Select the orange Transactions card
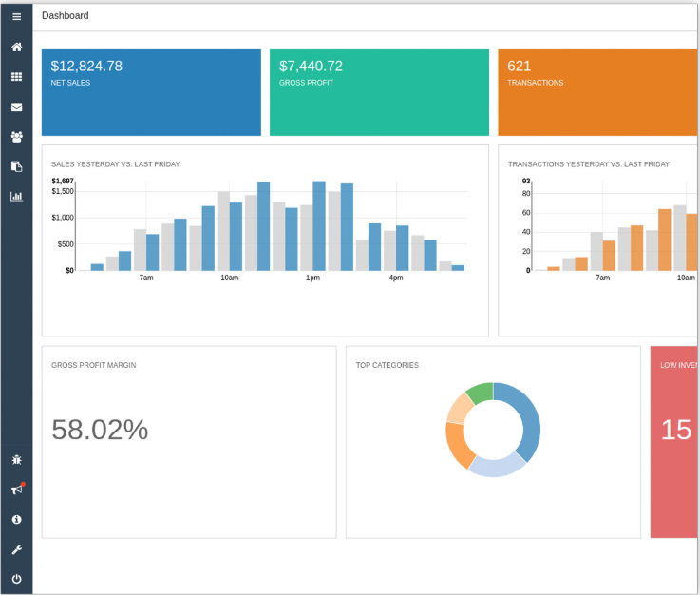 point(597,92)
